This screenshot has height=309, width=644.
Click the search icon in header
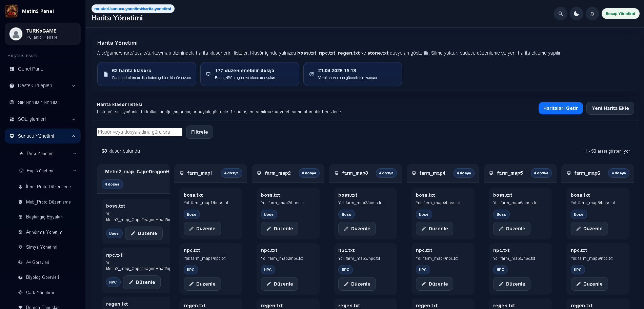point(561,14)
